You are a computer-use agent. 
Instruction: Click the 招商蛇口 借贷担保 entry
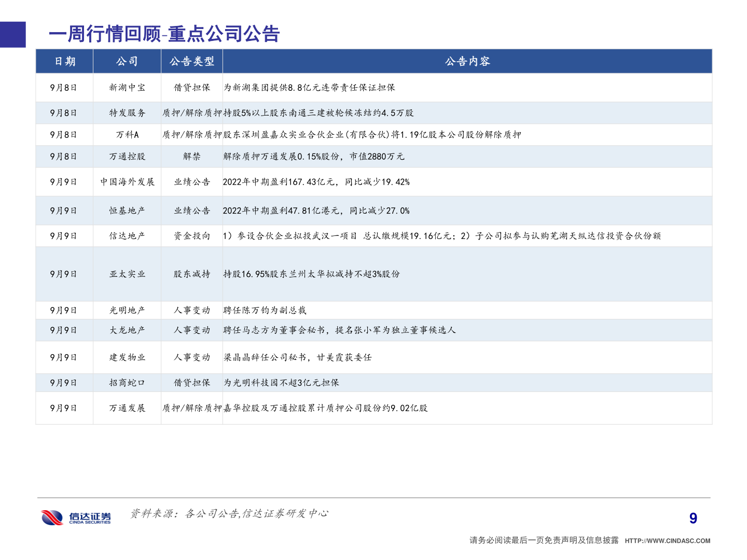point(191,382)
